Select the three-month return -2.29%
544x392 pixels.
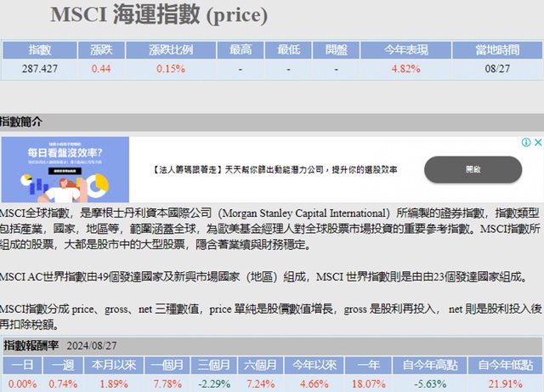point(213,384)
